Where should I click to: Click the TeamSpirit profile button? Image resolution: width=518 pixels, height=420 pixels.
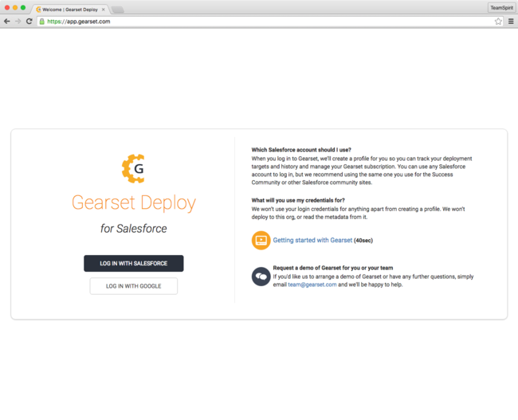tap(501, 8)
